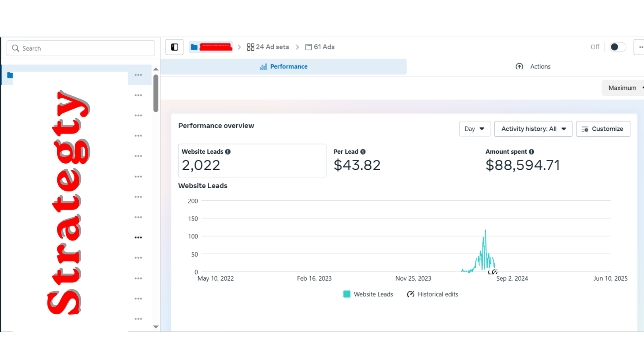Focus the Search input field
Image resolution: width=644 pixels, height=362 pixels.
(81, 48)
